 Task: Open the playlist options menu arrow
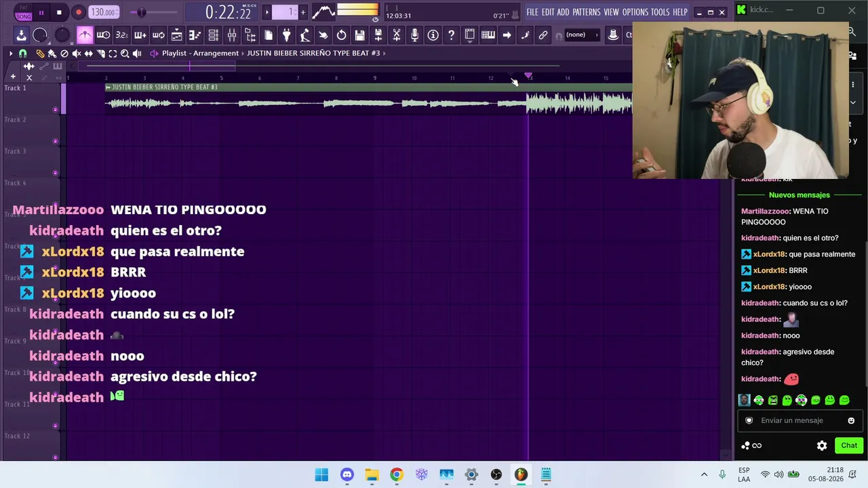(x=11, y=53)
